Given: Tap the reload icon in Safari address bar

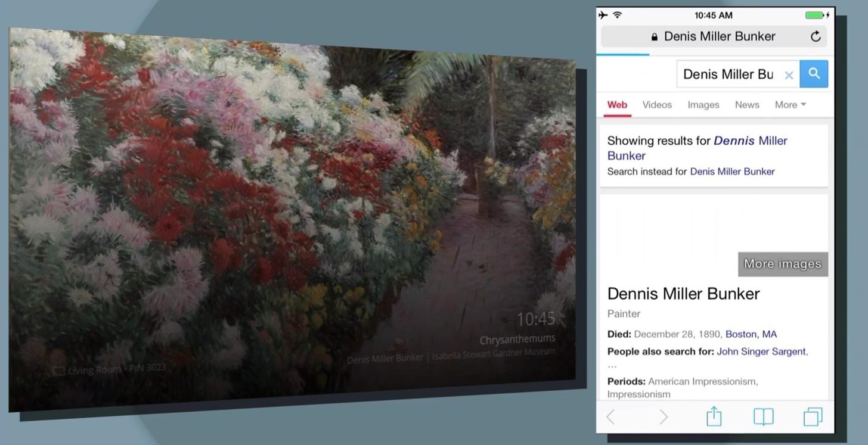Looking at the screenshot, I should tap(816, 36).
